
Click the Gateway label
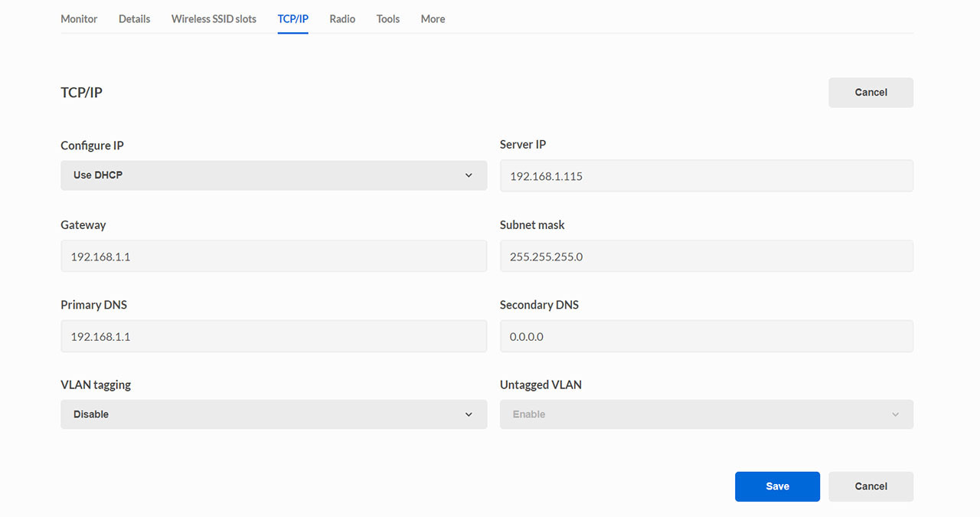83,225
